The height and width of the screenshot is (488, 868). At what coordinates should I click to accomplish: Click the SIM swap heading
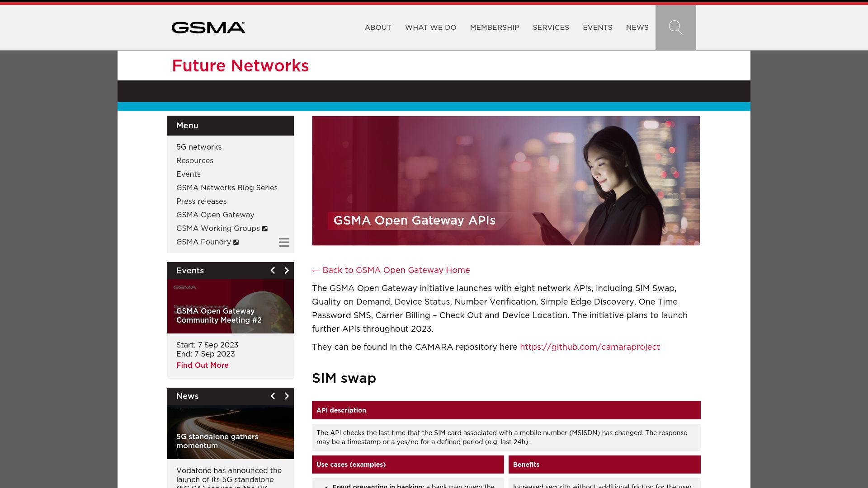(344, 378)
